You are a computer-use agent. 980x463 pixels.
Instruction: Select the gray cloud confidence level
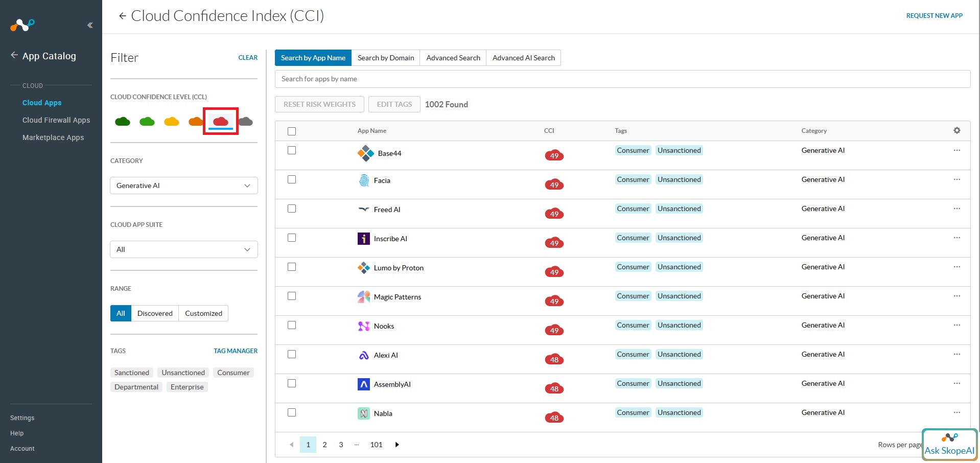tap(246, 122)
